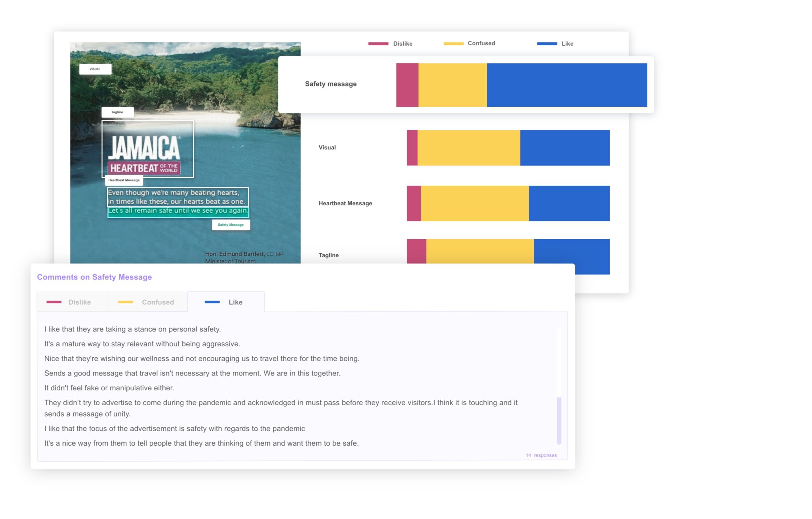The height and width of the screenshot is (519, 812).
Task: Click the yellow Confused segment of Safety message bar
Action: click(x=452, y=85)
